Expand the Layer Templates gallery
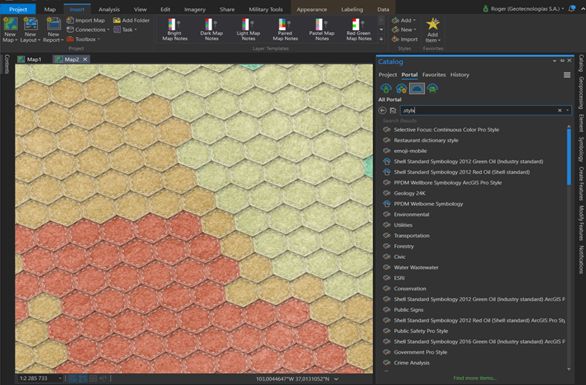Image resolution: width=586 pixels, height=385 pixels. (x=381, y=39)
